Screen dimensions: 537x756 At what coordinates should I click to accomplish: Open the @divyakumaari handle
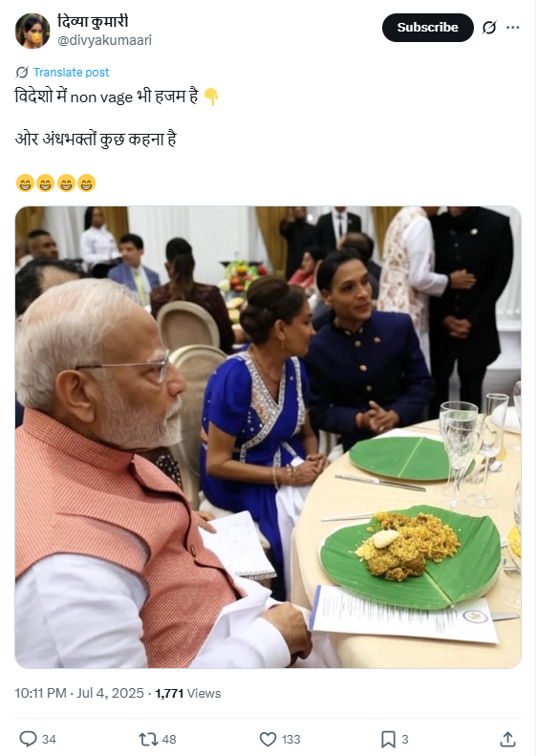(104, 40)
